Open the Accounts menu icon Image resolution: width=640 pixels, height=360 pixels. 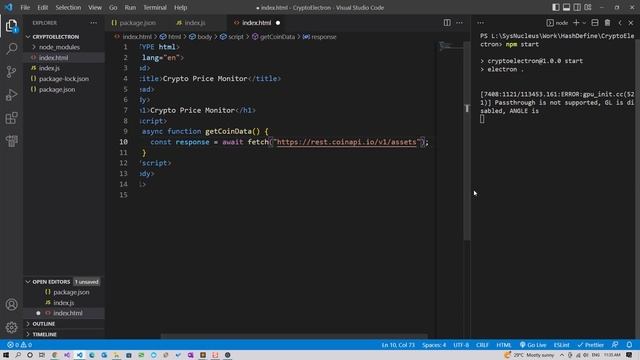(x=11, y=304)
